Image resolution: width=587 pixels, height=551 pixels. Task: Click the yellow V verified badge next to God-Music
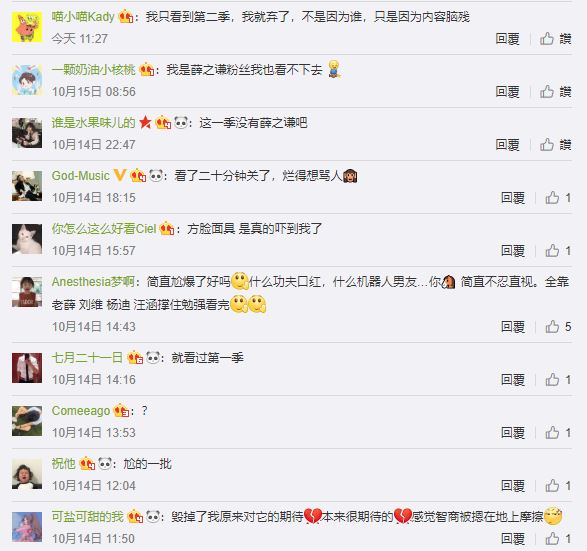(119, 175)
